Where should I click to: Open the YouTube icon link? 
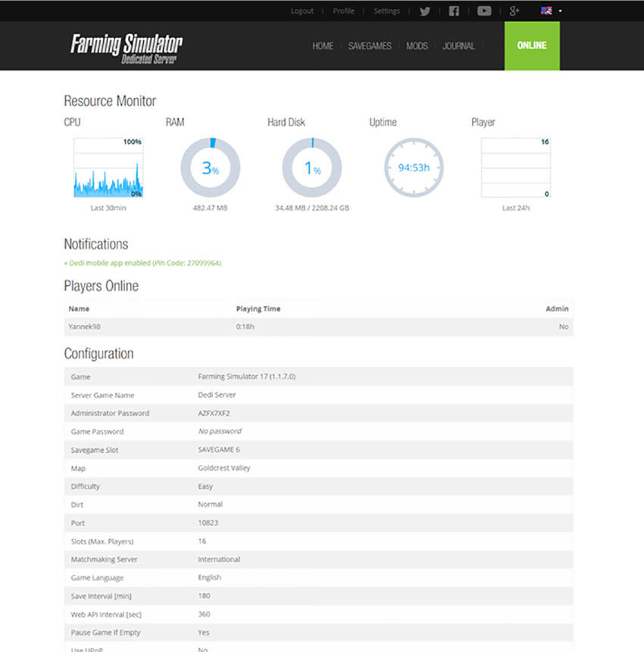[x=484, y=11]
